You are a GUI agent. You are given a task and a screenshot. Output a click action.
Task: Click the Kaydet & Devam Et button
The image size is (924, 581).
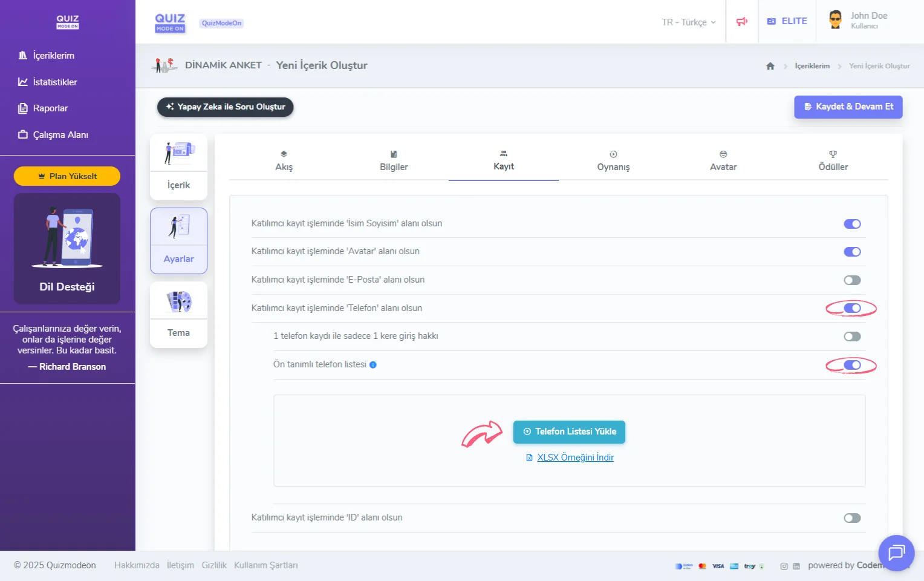(848, 107)
